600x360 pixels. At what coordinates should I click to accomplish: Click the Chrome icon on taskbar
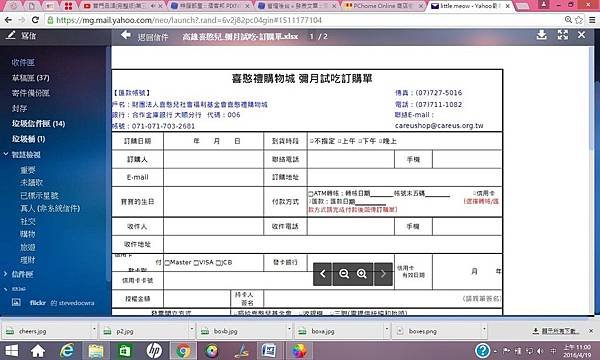pos(183,350)
